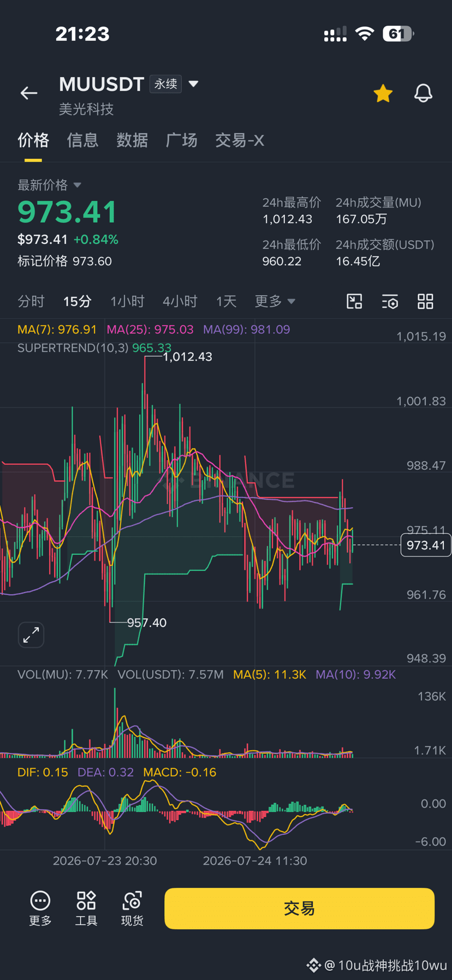
Task: Tap the MA(7) indicator legend
Action: [57, 330]
